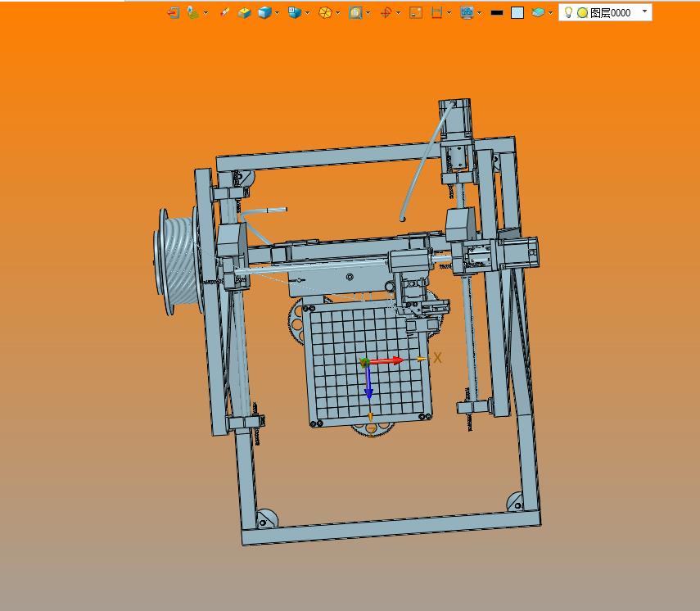
Task: Click the red section bracket icon
Action: [436, 12]
